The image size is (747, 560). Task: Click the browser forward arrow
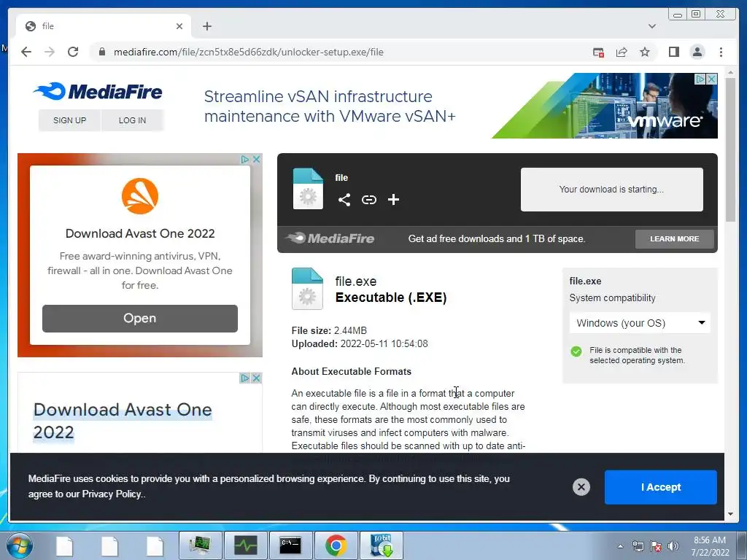[x=50, y=52]
